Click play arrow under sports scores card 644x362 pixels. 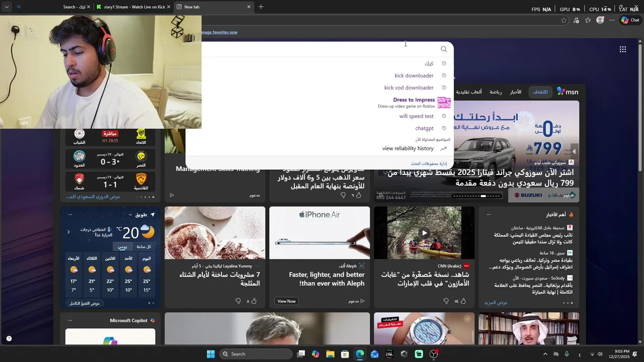click(x=172, y=195)
